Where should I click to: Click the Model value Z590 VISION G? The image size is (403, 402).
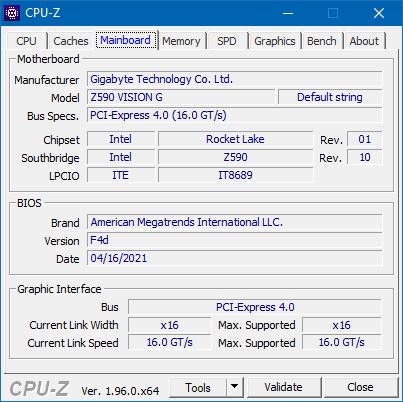coord(181,97)
